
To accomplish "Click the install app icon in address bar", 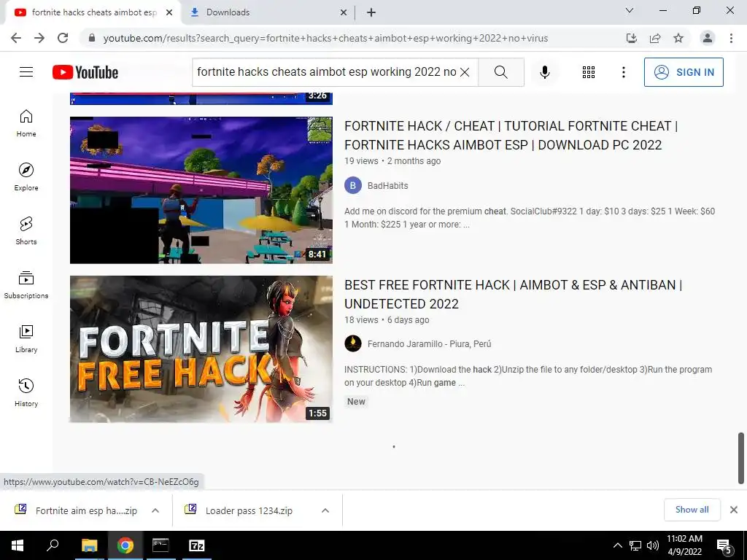I will click(x=632, y=38).
